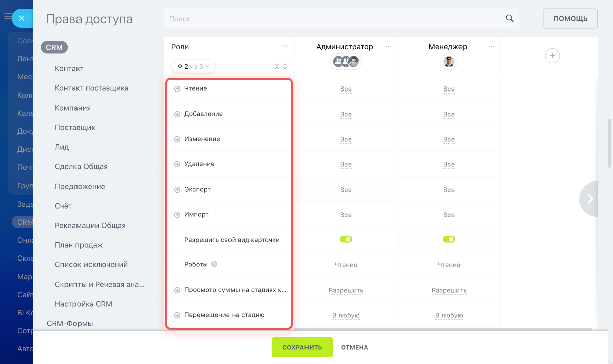This screenshot has width=613, height=364.
Task: Click the horizontal scrollbar below the table
Action: coord(443,330)
